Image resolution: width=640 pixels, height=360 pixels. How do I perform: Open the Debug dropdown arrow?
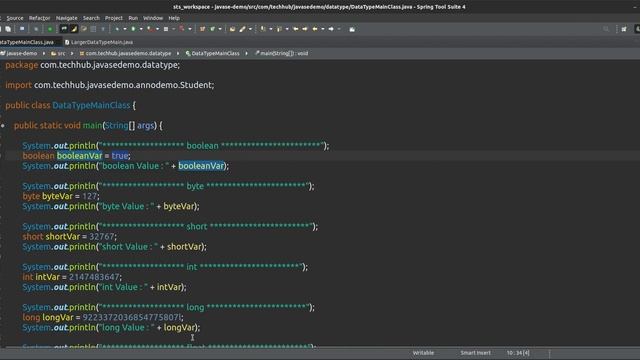pos(125,29)
